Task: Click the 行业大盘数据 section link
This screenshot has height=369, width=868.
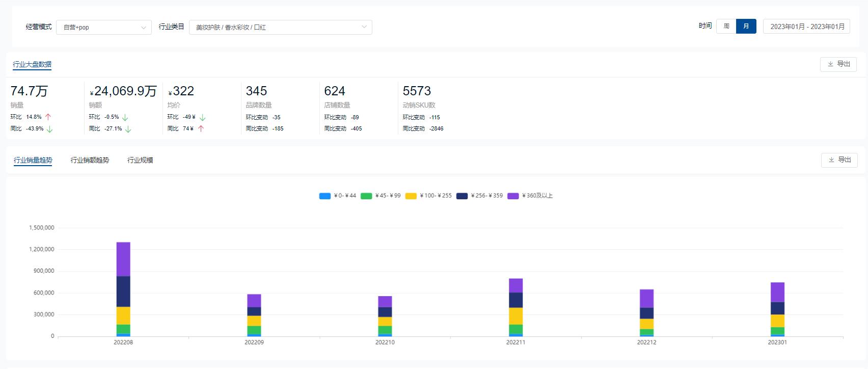Action: click(32, 64)
